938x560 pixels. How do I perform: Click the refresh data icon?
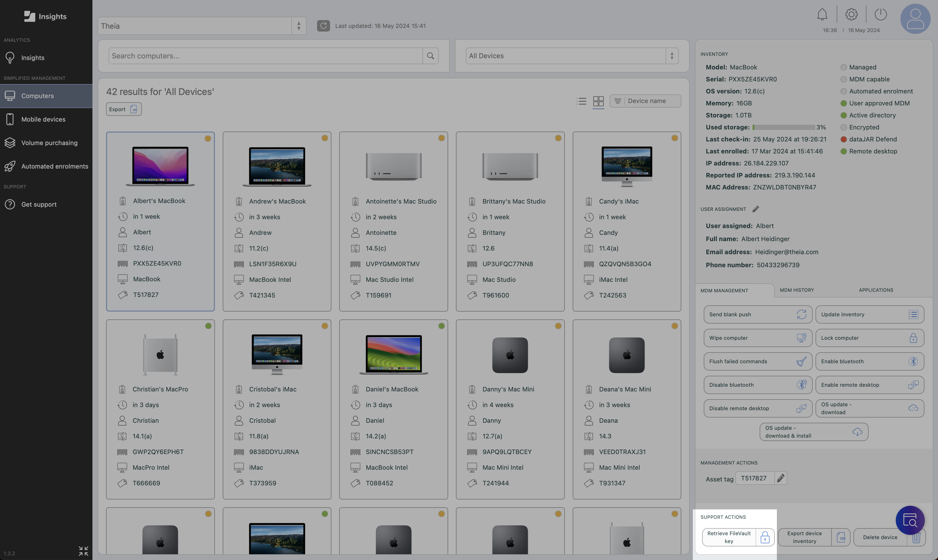coord(323,26)
